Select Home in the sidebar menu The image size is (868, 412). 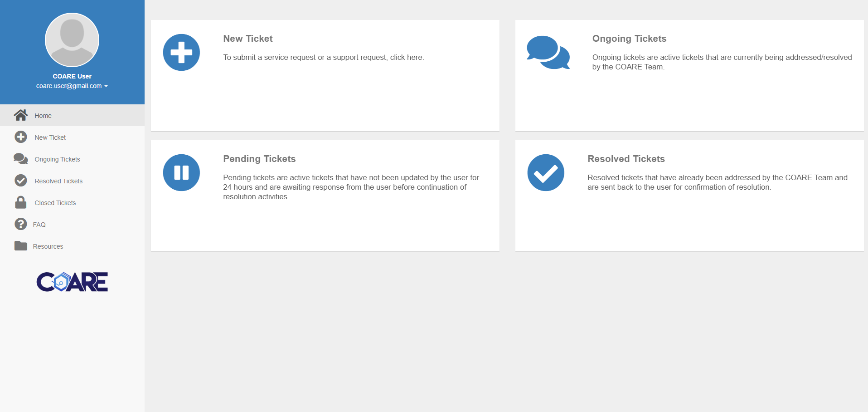point(73,115)
